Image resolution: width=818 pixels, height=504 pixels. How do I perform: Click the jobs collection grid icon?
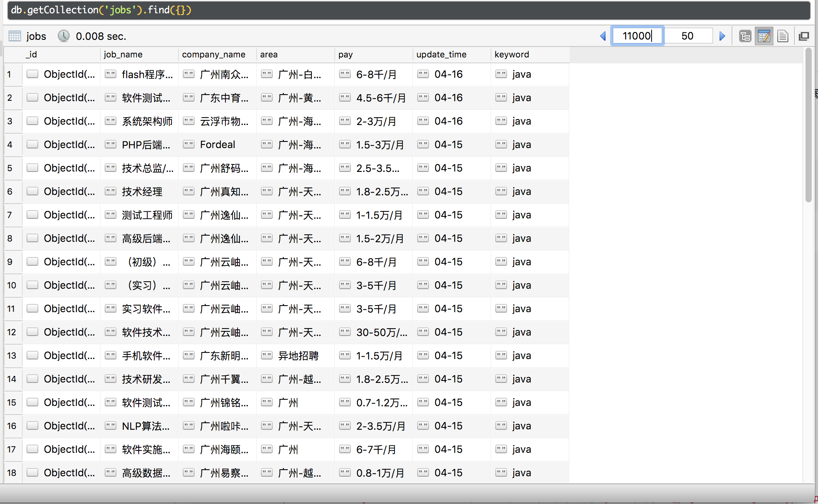pos(15,36)
